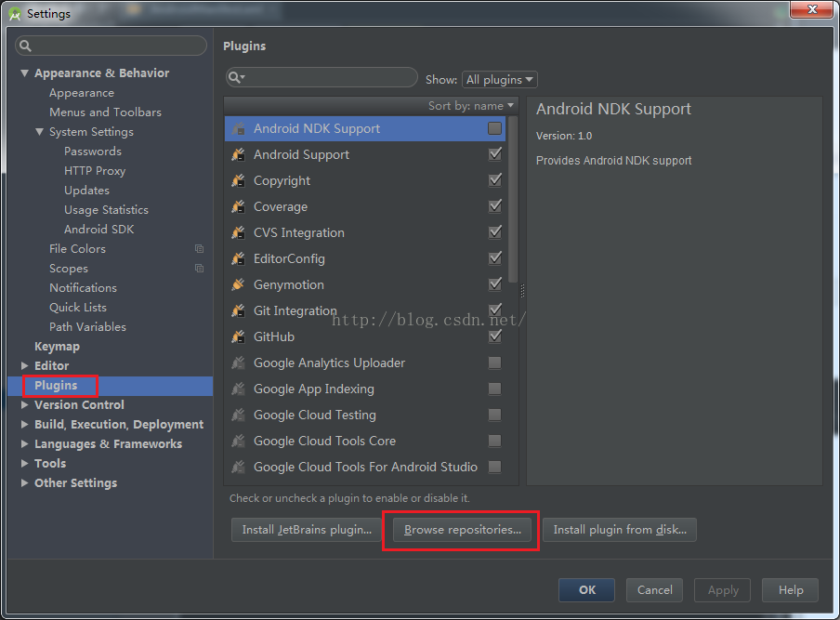Disable the Genymotion plugin checkbox
The width and height of the screenshot is (840, 620).
tap(495, 284)
